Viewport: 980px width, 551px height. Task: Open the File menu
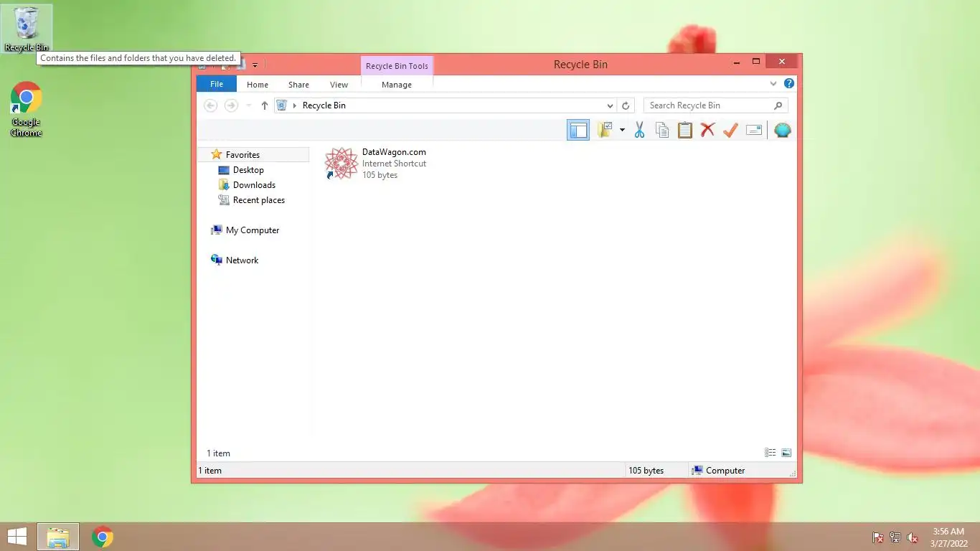coord(217,84)
